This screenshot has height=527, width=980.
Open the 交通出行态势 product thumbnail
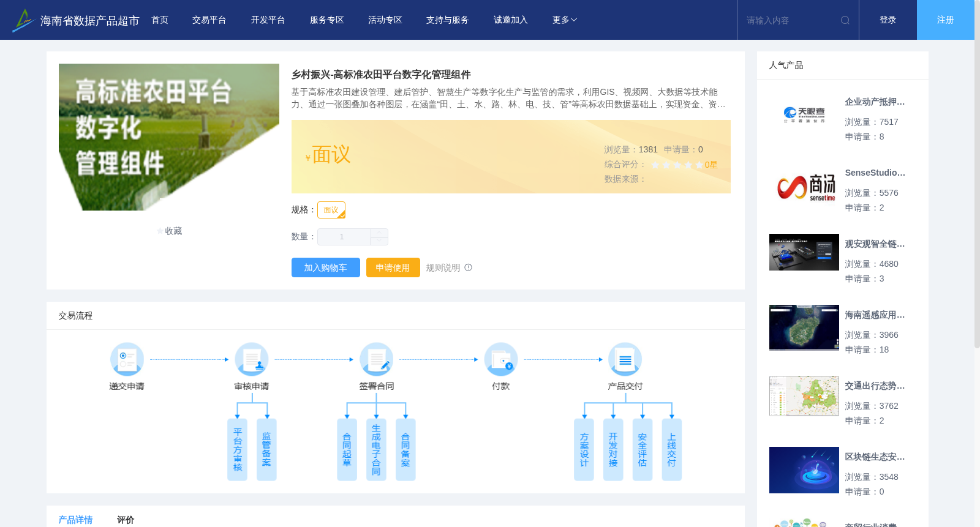pyautogui.click(x=804, y=396)
